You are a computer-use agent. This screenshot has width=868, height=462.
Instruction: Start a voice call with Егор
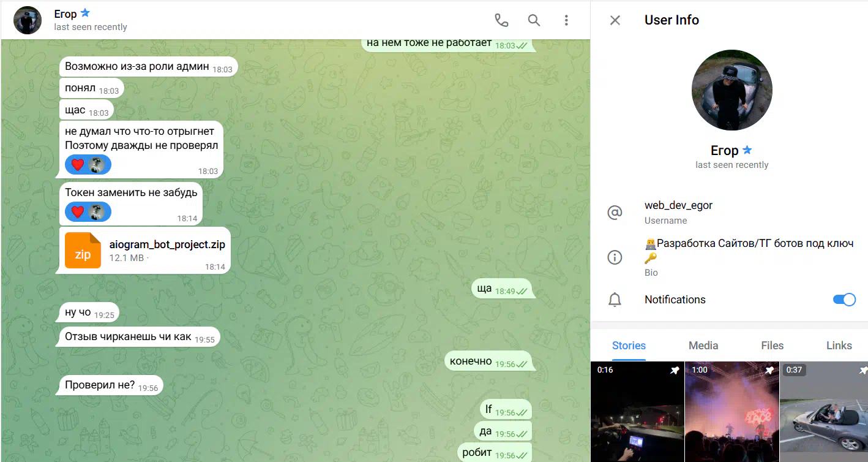point(501,20)
